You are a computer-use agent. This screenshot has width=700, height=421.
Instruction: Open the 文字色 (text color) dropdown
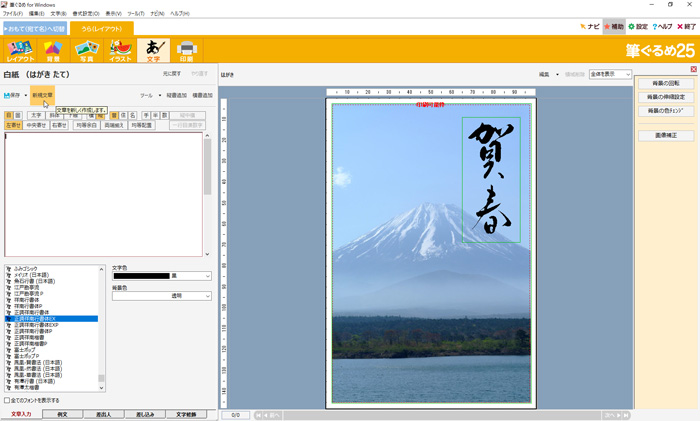[x=207, y=276]
